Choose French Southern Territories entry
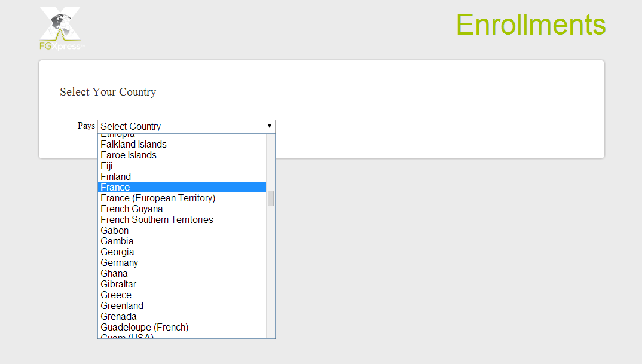 coord(182,219)
